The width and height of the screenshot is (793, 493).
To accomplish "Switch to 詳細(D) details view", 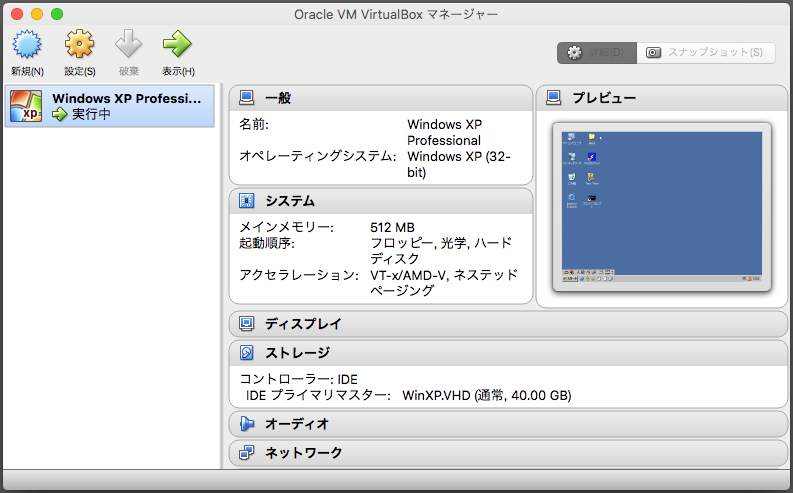I will 597,53.
